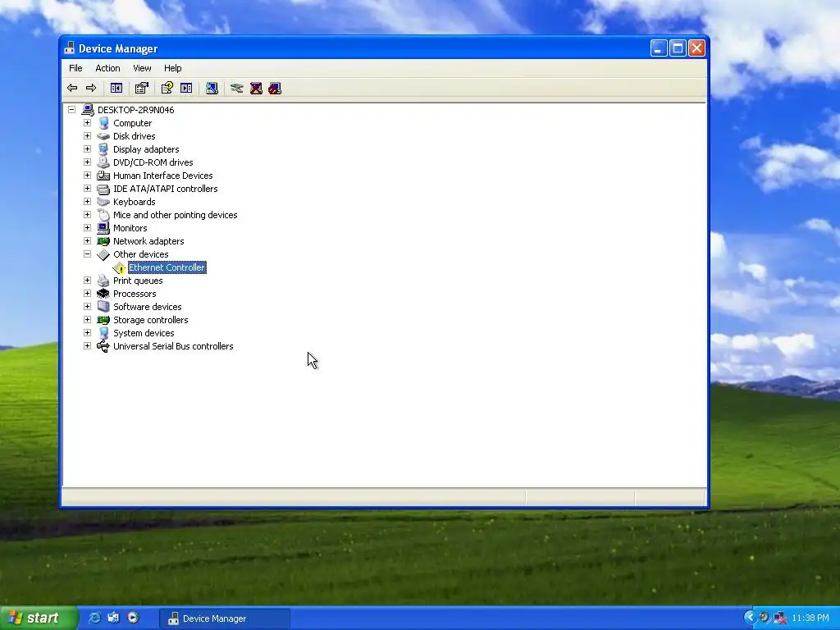Open the View menu
This screenshot has width=840, height=630.
click(x=142, y=68)
